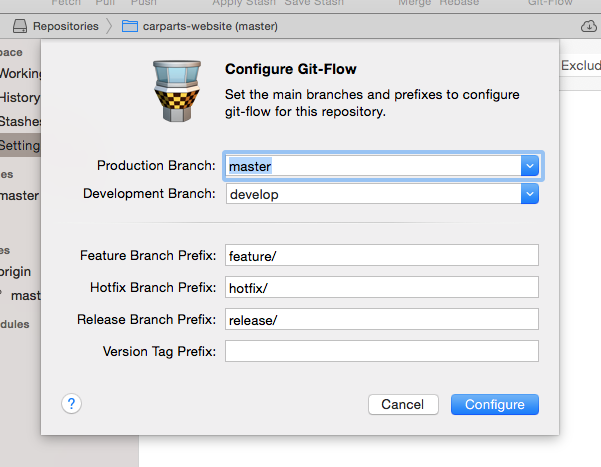Confirm with the Configure button
The height and width of the screenshot is (467, 601).
494,404
